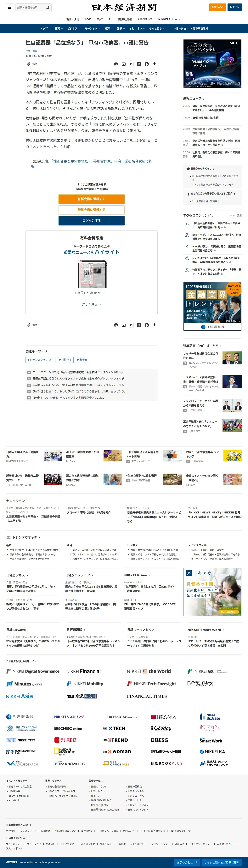Click the 無料会員に登録する button
The height and width of the screenshot is (868, 248).
[92, 210]
